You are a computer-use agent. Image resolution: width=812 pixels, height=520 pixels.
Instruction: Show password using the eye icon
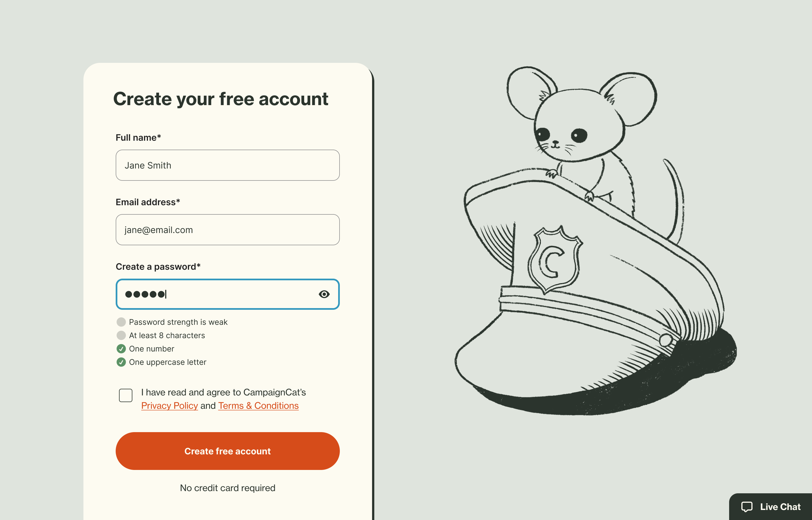click(324, 294)
